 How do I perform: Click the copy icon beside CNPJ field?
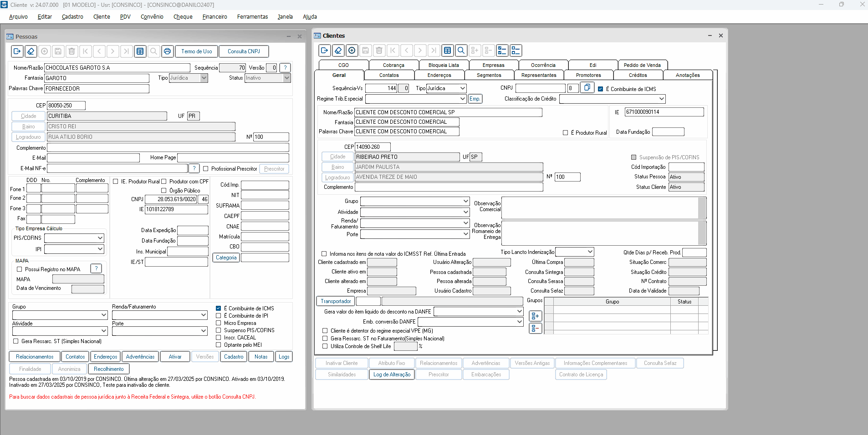click(x=587, y=87)
